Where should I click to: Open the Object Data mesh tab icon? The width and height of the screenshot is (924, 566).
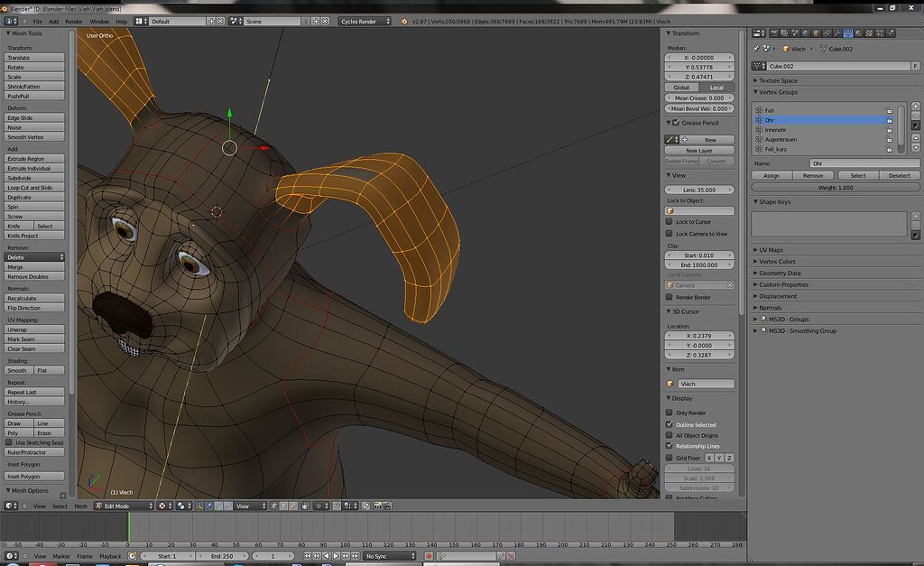848,33
